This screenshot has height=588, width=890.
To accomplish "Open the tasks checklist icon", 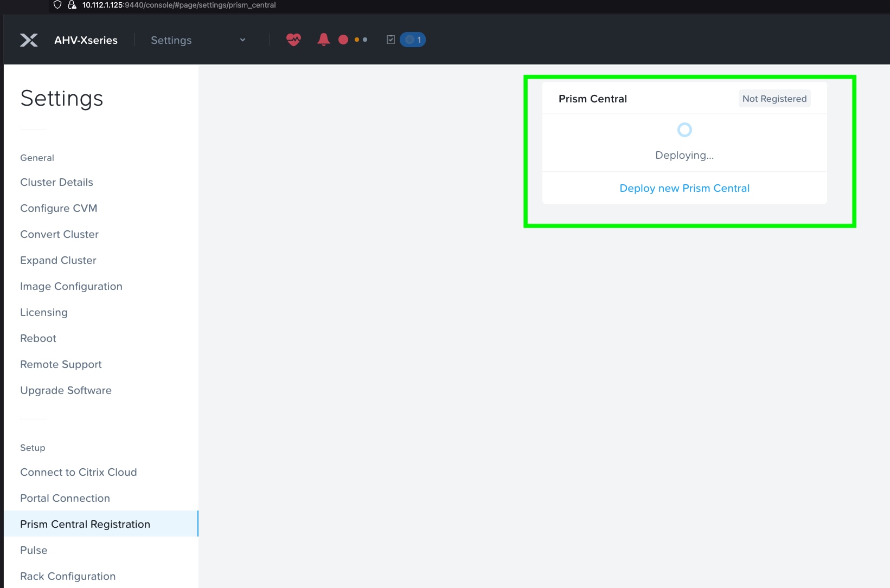I will (x=390, y=39).
